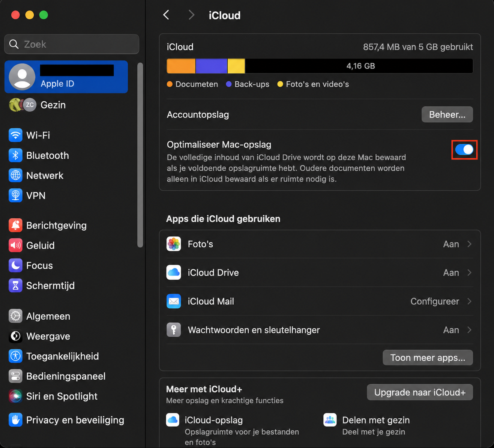Click yellow Foto's en video's segment

[x=236, y=66]
